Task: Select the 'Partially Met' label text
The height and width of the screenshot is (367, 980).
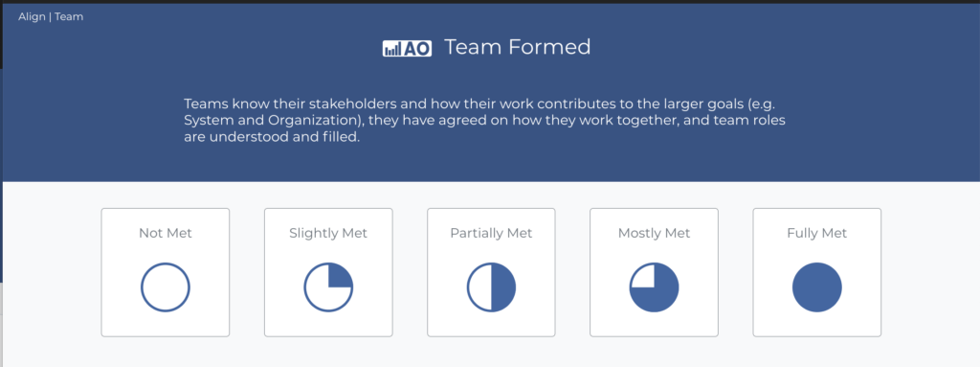Action: coord(491,234)
